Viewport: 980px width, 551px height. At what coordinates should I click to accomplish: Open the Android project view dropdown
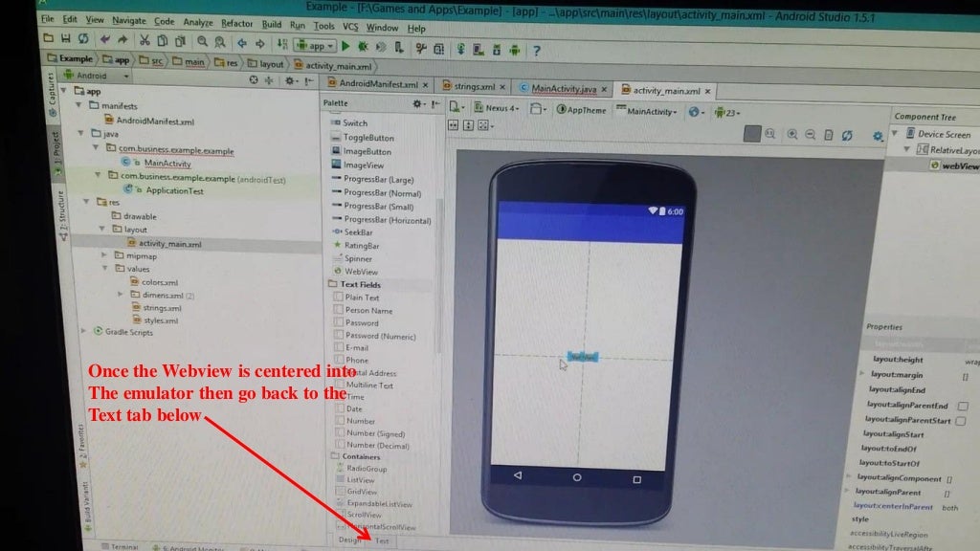tap(96, 76)
